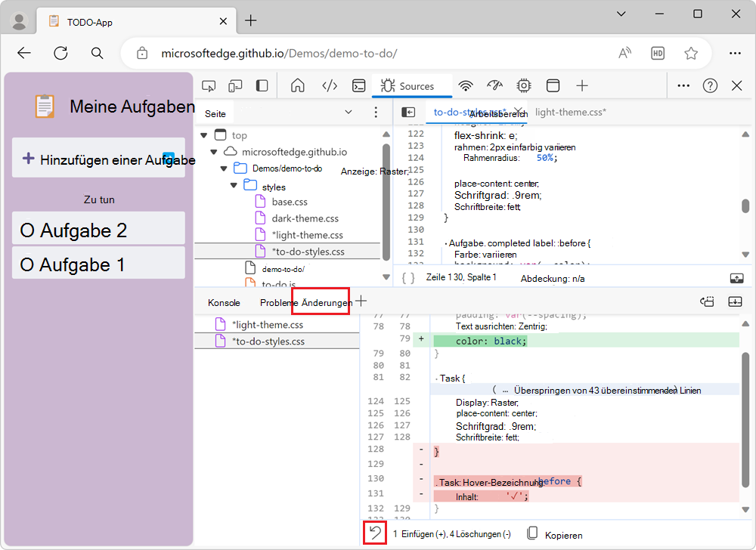Close the DevTools panel
Viewport: 756px width, 550px height.
pos(736,85)
